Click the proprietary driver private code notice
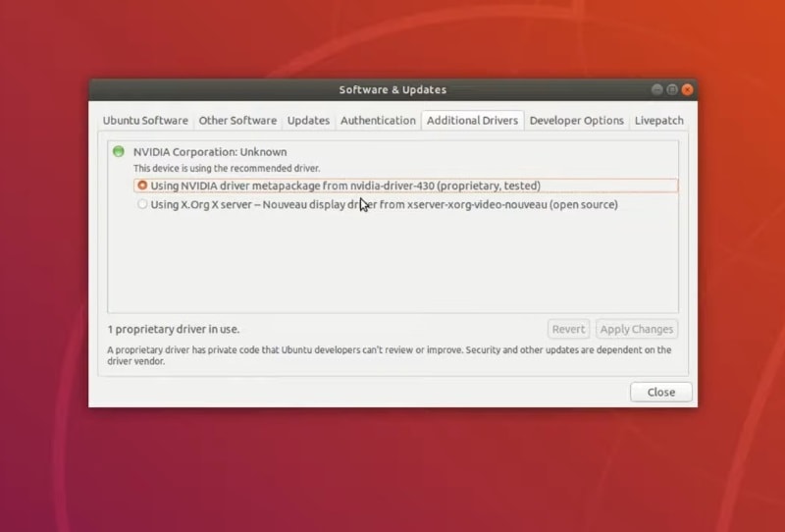This screenshot has width=785, height=532. click(x=389, y=354)
